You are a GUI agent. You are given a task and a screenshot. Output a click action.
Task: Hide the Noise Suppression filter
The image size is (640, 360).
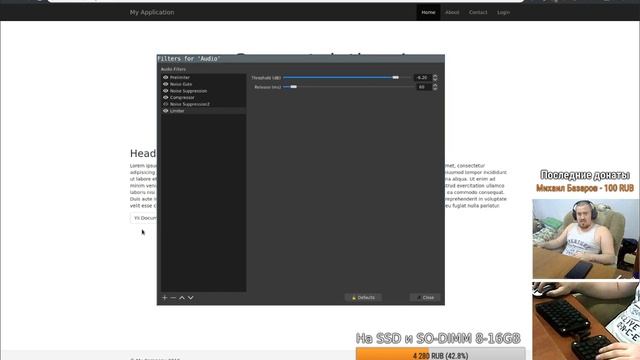click(166, 91)
